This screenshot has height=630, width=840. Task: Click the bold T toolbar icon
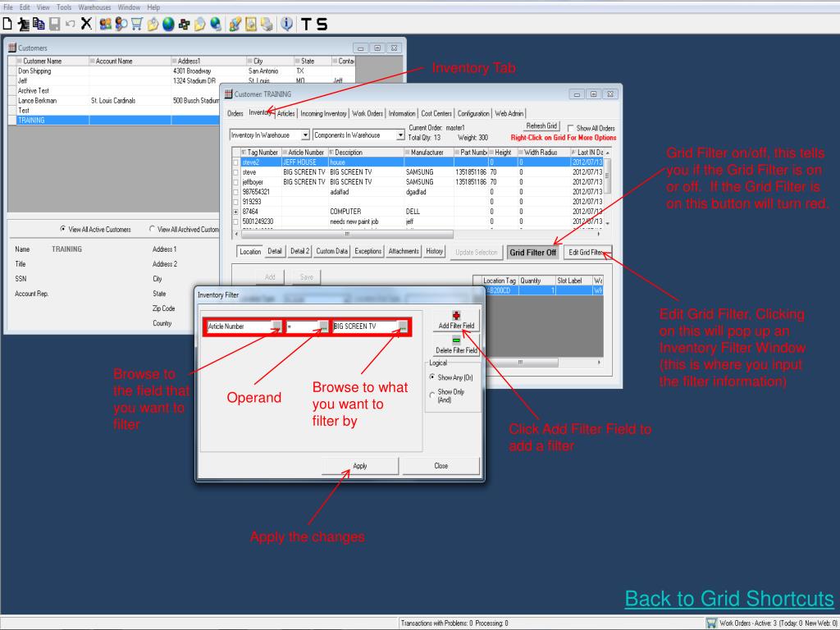pyautogui.click(x=306, y=24)
